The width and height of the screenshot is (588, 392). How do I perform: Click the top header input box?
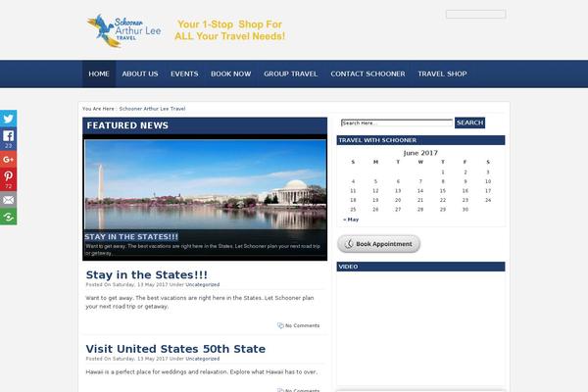pyautogui.click(x=475, y=15)
